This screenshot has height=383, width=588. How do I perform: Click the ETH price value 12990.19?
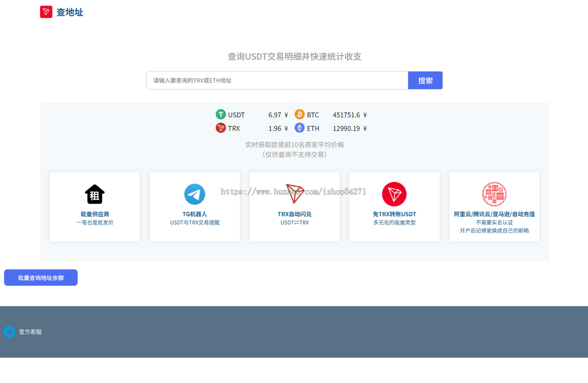pos(346,128)
